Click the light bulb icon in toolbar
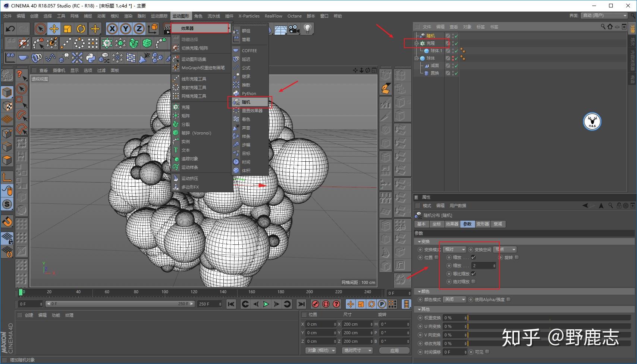The width and height of the screenshot is (637, 364). point(307,29)
